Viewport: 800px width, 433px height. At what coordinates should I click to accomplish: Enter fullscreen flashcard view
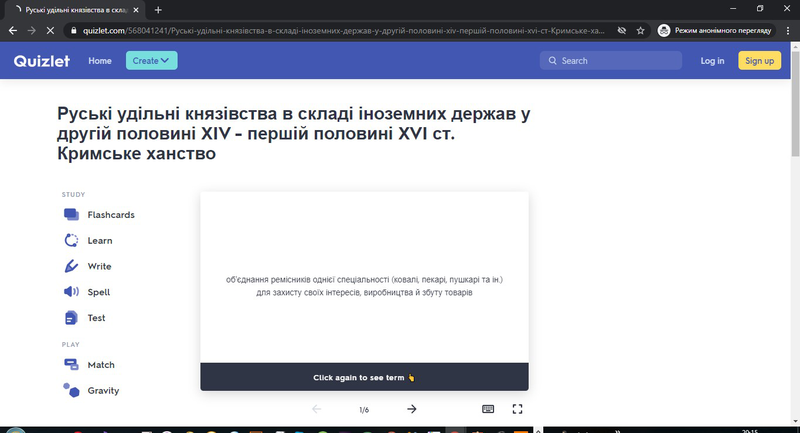pyautogui.click(x=517, y=409)
